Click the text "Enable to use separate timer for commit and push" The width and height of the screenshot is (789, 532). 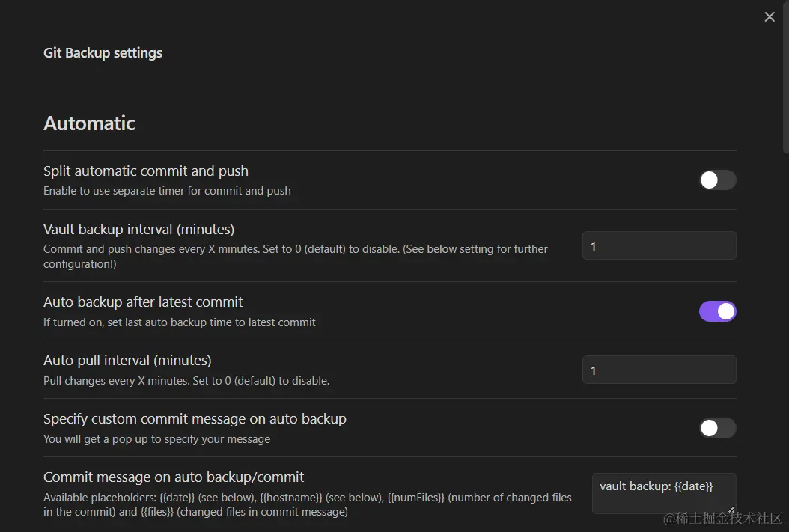tap(167, 191)
